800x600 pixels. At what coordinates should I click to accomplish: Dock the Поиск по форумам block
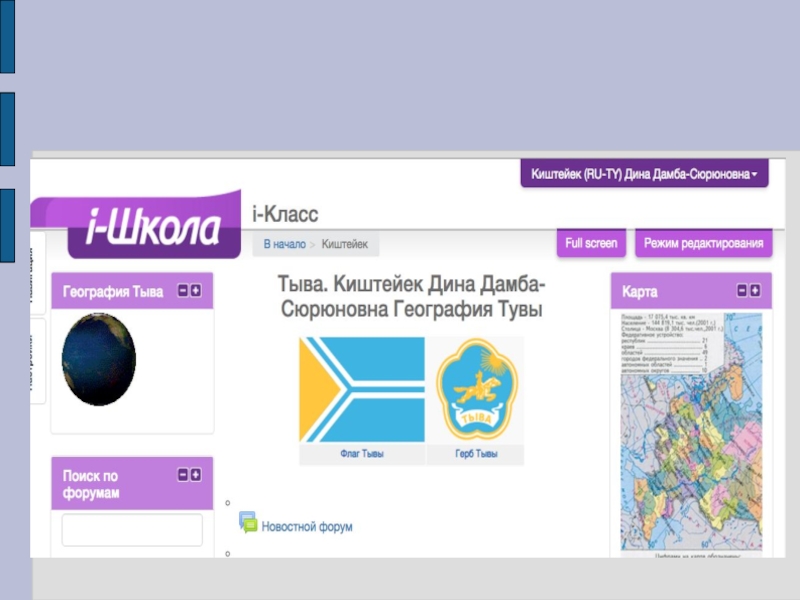195,475
